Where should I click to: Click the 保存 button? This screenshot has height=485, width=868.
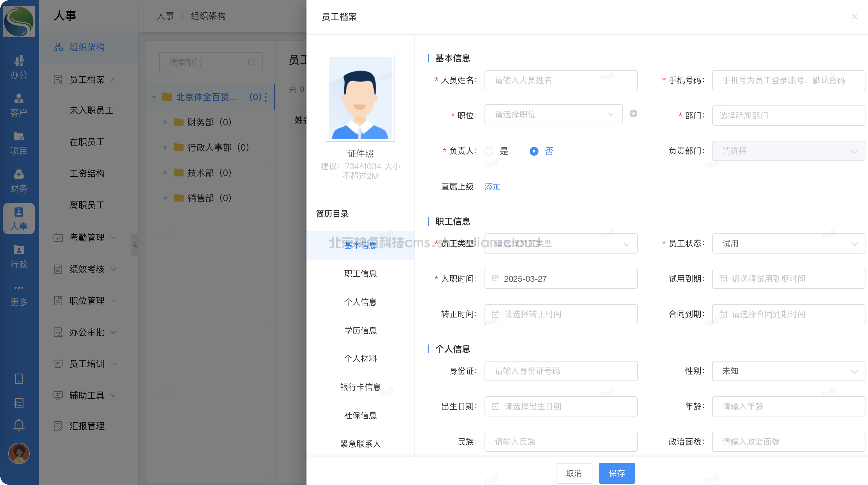pyautogui.click(x=617, y=473)
